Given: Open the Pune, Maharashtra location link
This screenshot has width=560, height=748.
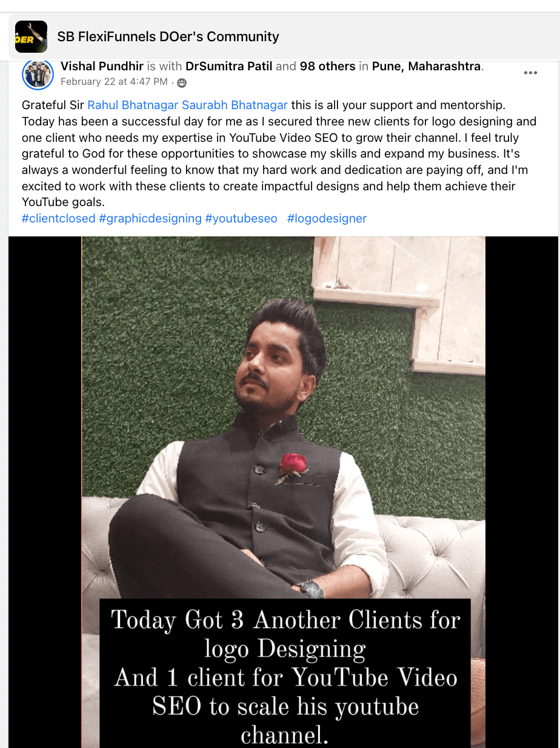Looking at the screenshot, I should pyautogui.click(x=426, y=66).
